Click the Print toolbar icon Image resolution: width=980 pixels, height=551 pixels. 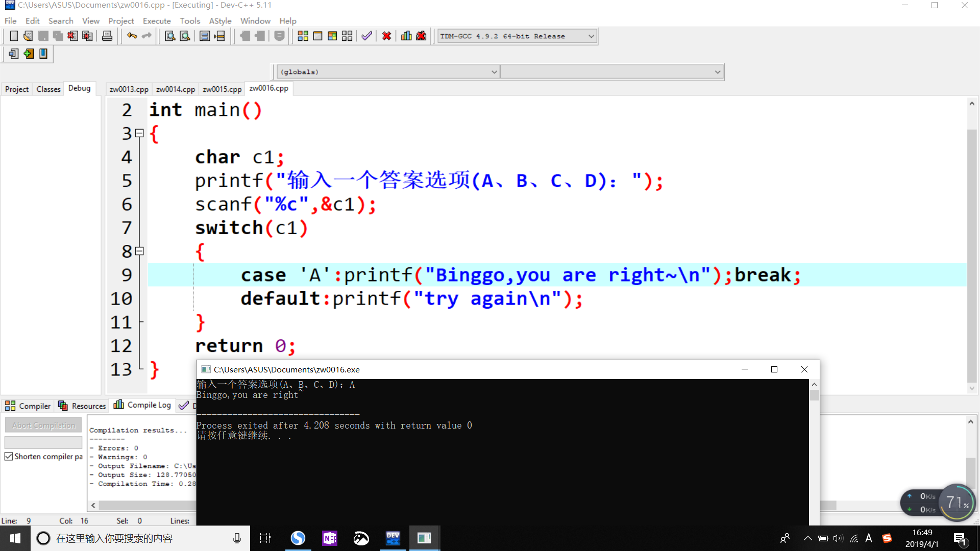[107, 36]
